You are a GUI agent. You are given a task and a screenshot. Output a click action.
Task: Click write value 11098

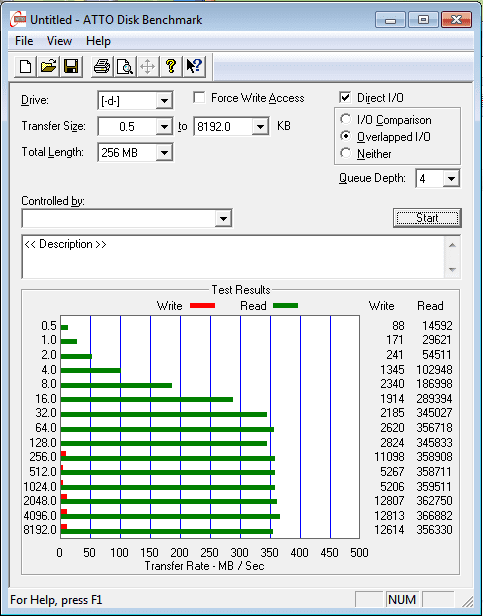click(x=388, y=456)
